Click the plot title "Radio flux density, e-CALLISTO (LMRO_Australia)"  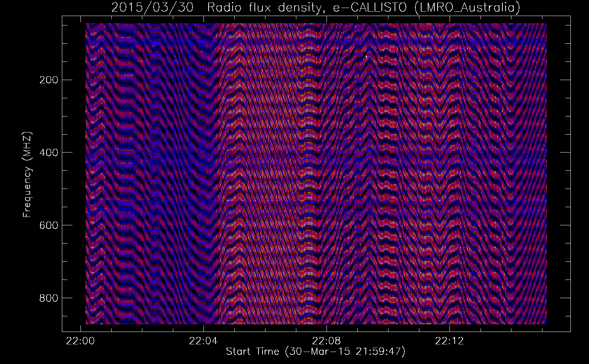click(364, 7)
